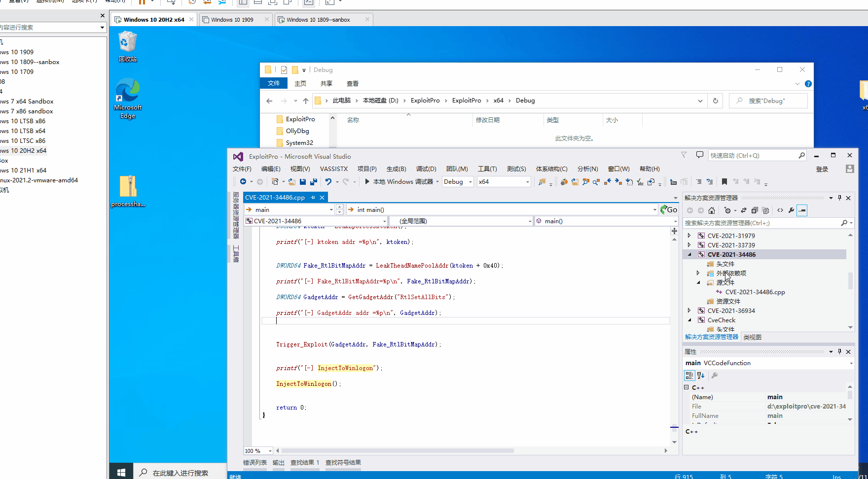Switch to the 类视图 tab
The width and height of the screenshot is (868, 479).
point(753,338)
